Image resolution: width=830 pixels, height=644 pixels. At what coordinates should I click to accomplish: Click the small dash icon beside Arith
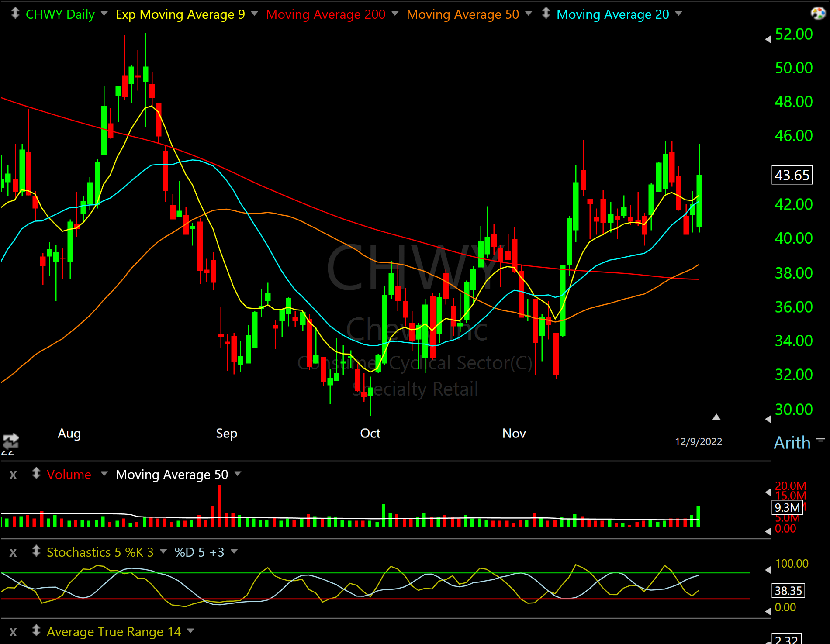point(820,440)
